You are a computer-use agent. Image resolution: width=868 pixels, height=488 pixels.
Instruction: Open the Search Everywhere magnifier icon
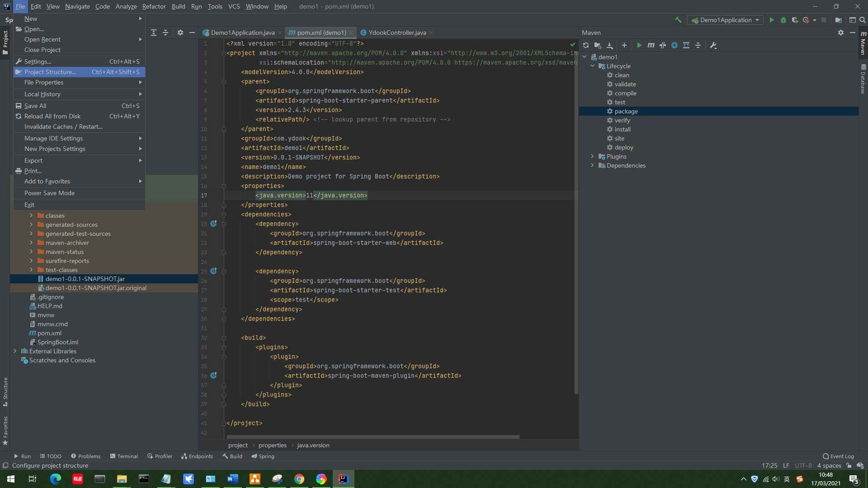[x=863, y=20]
